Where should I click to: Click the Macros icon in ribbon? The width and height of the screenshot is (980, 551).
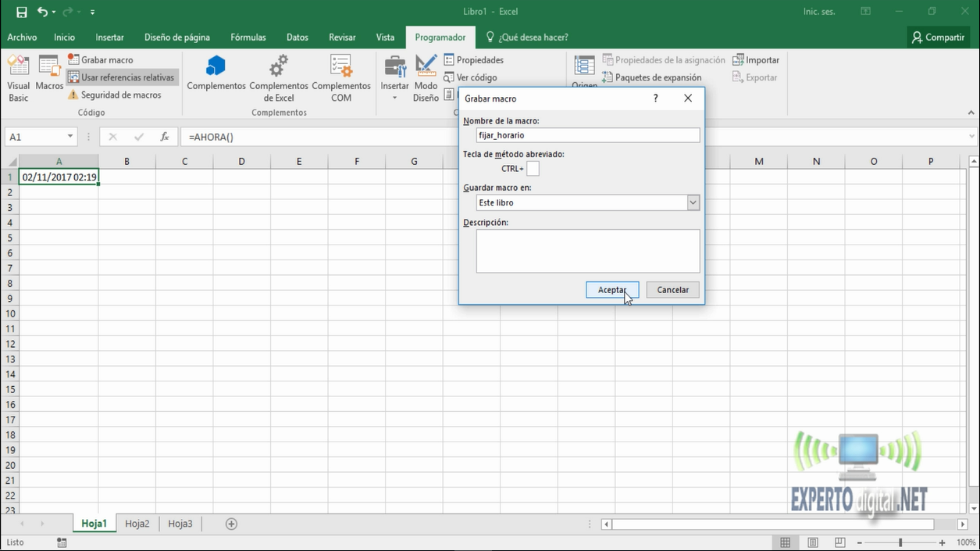tap(49, 68)
